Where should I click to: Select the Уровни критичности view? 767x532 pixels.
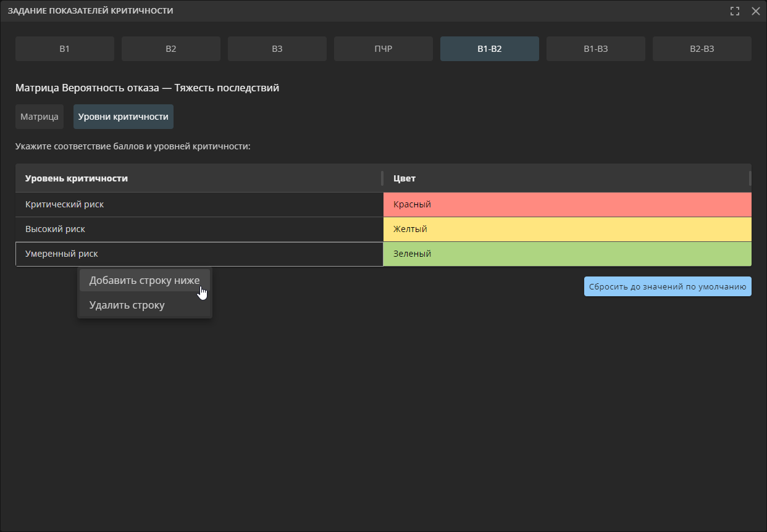pos(124,117)
